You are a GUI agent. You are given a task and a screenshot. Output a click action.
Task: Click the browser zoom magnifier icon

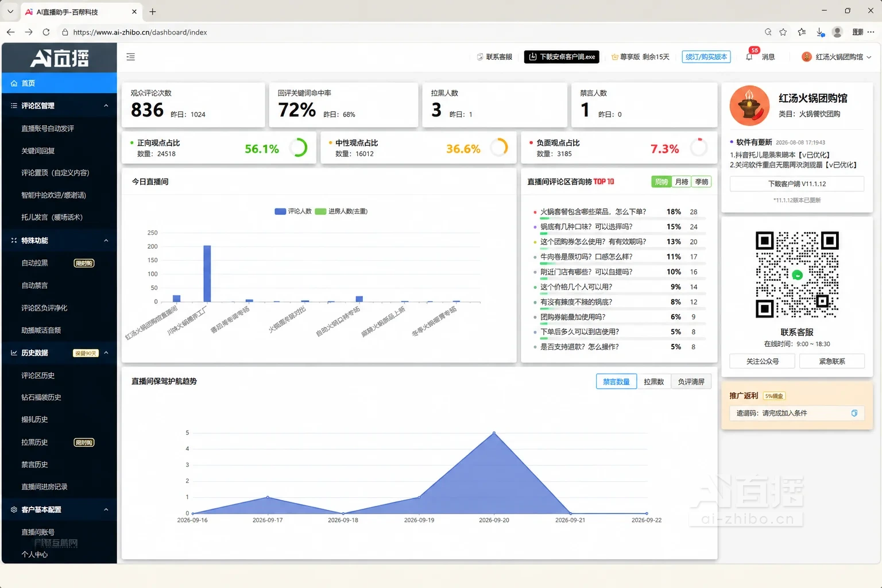(768, 32)
